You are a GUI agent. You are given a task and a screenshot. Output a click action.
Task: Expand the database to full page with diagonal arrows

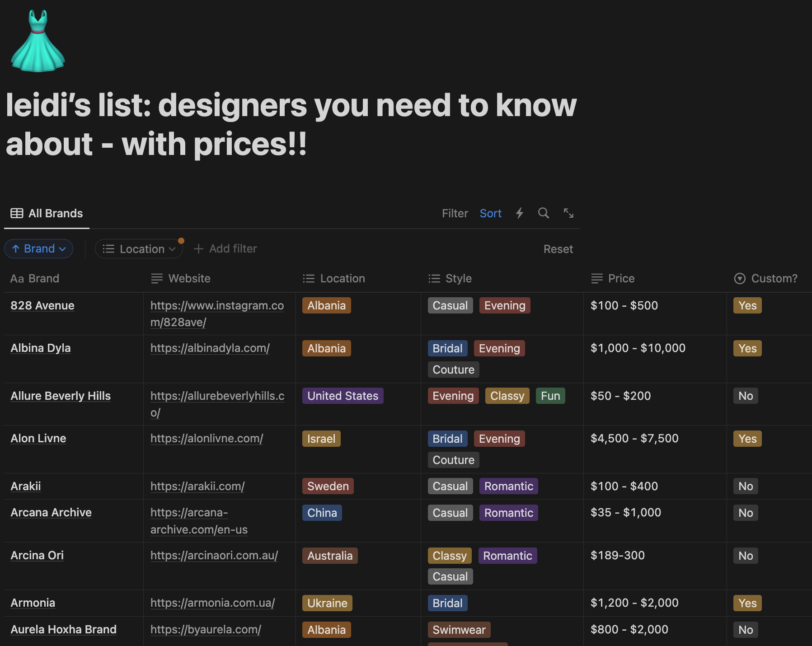click(x=568, y=213)
